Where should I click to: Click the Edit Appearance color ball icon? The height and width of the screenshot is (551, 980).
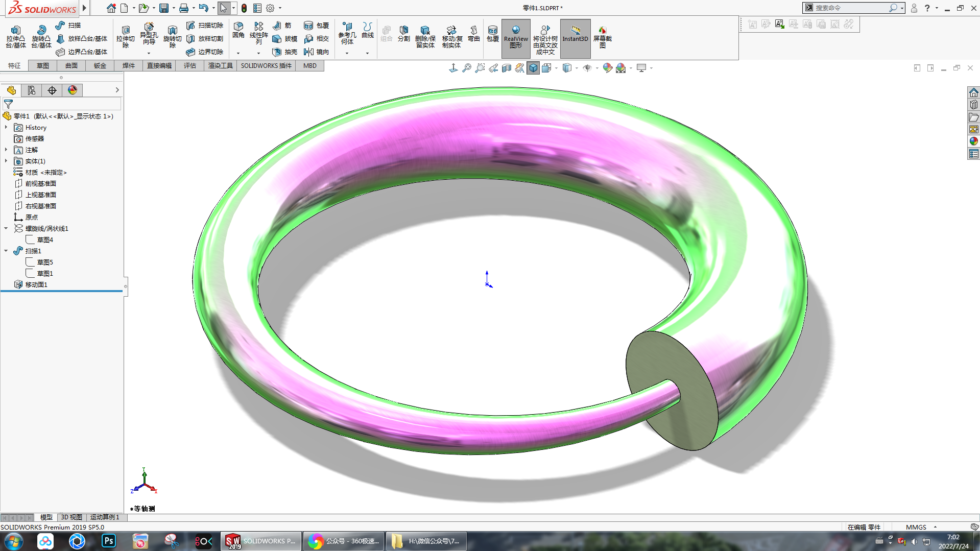coord(608,68)
